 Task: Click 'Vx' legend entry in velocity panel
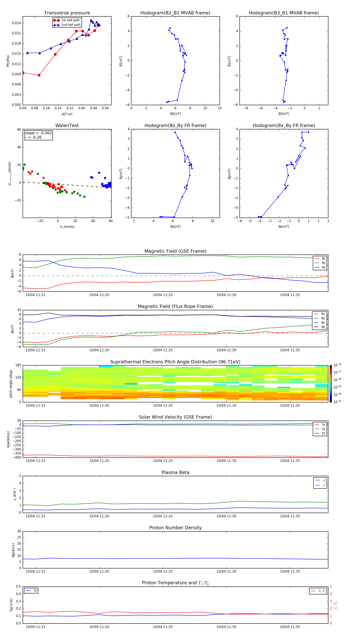tap(320, 425)
